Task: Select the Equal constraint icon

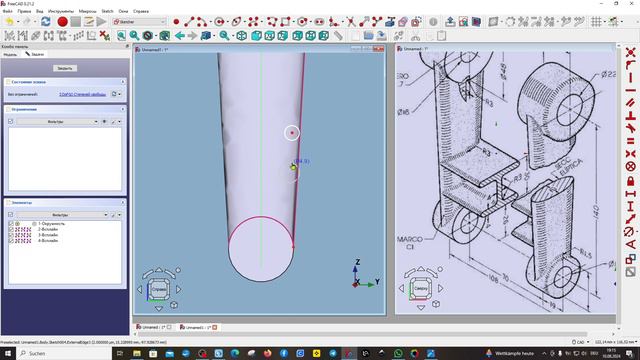Action: point(631,141)
